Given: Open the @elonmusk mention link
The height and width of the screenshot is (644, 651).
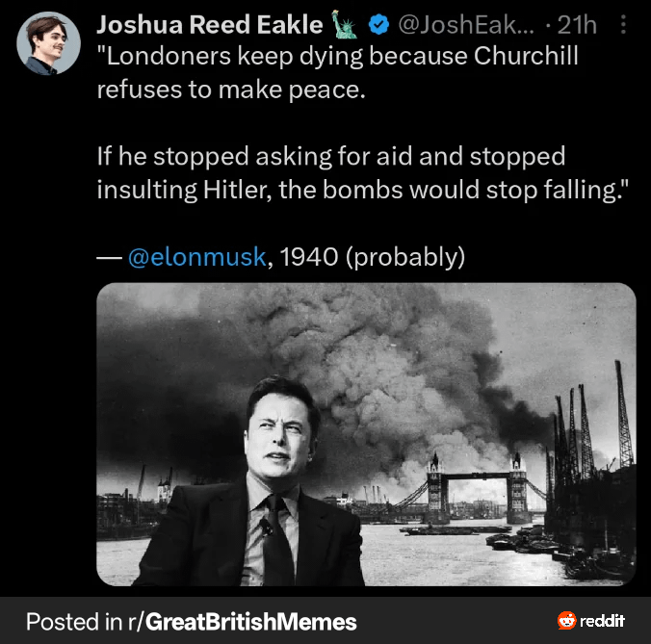Looking at the screenshot, I should click(195, 258).
